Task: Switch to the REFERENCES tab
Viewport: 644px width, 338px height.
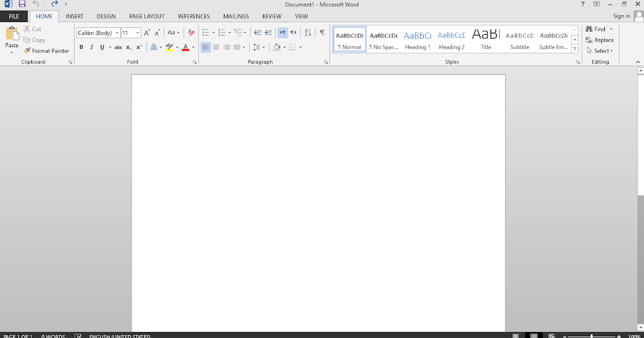Action: point(194,17)
